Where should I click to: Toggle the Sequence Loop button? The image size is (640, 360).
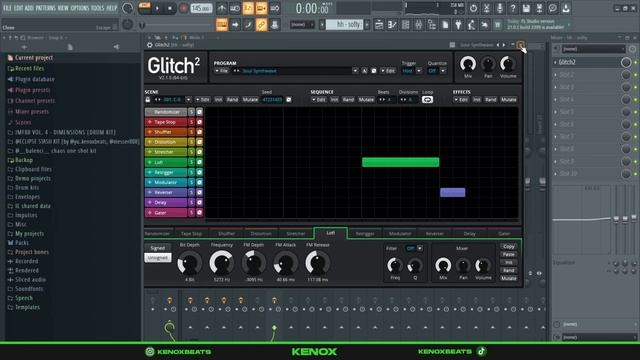[427, 100]
